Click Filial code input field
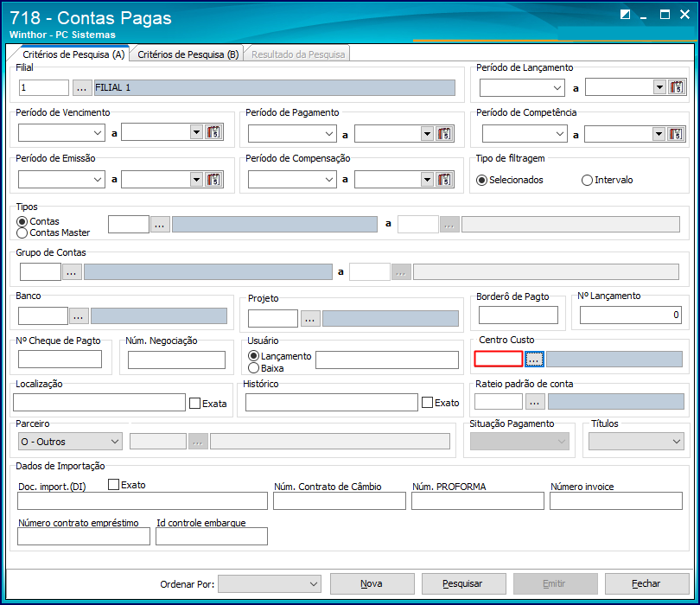 (44, 87)
